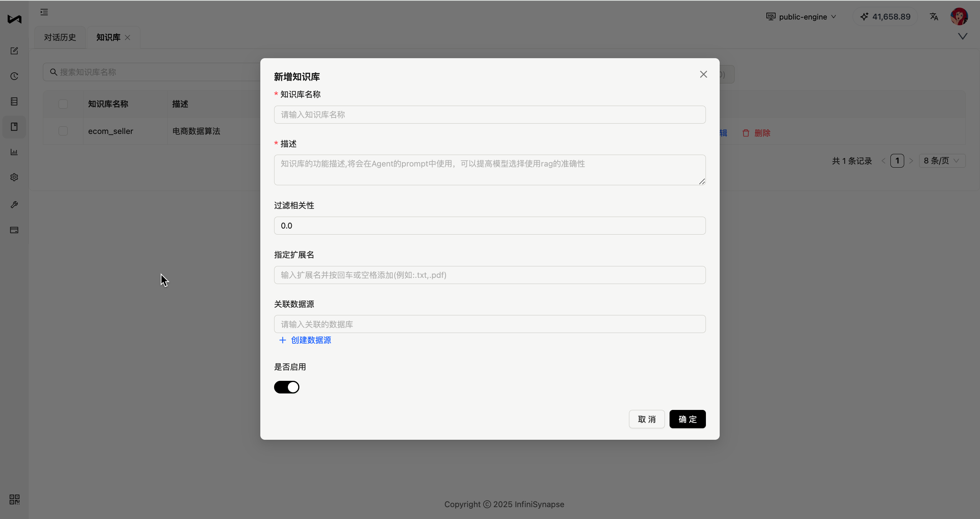Open the wallet card icon in sidebar
Image resolution: width=980 pixels, height=519 pixels.
click(14, 230)
